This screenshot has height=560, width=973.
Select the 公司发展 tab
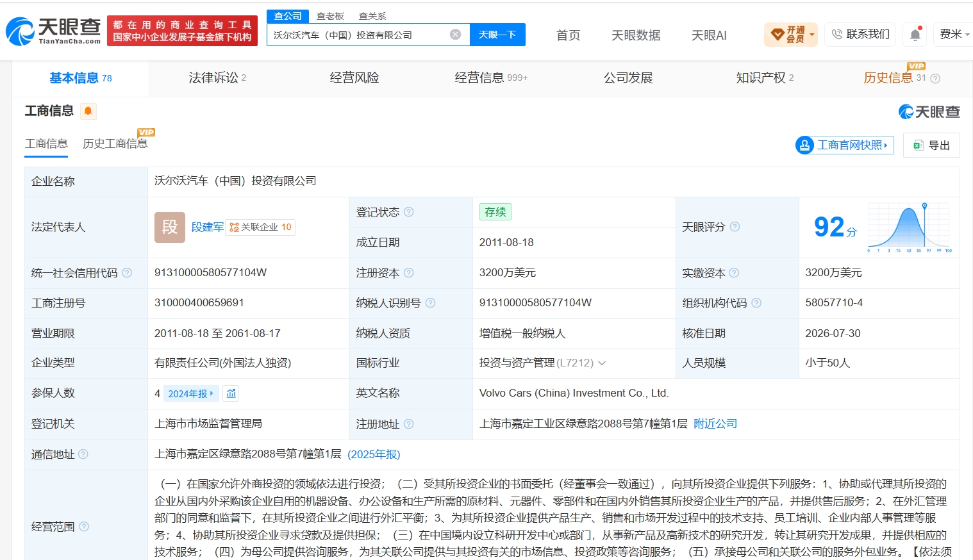[x=628, y=78]
